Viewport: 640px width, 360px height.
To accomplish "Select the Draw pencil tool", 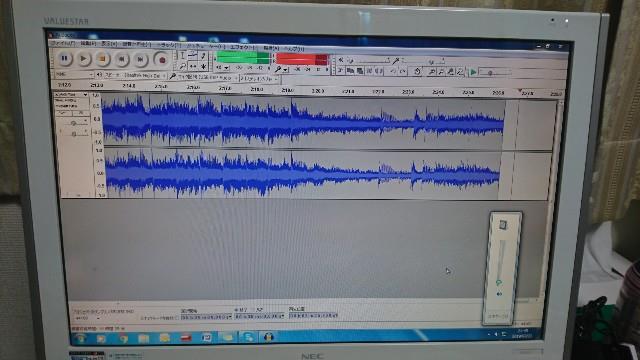I will (x=203, y=56).
